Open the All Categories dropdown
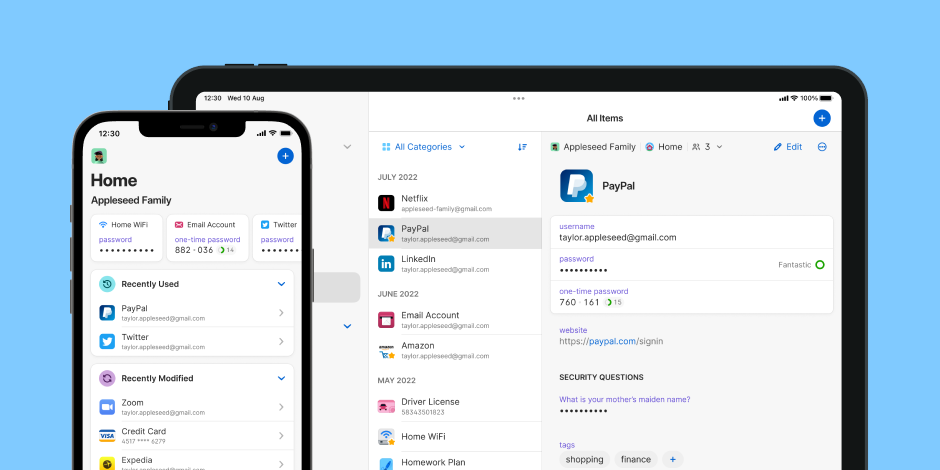Viewport: 940px width, 470px height. click(423, 147)
